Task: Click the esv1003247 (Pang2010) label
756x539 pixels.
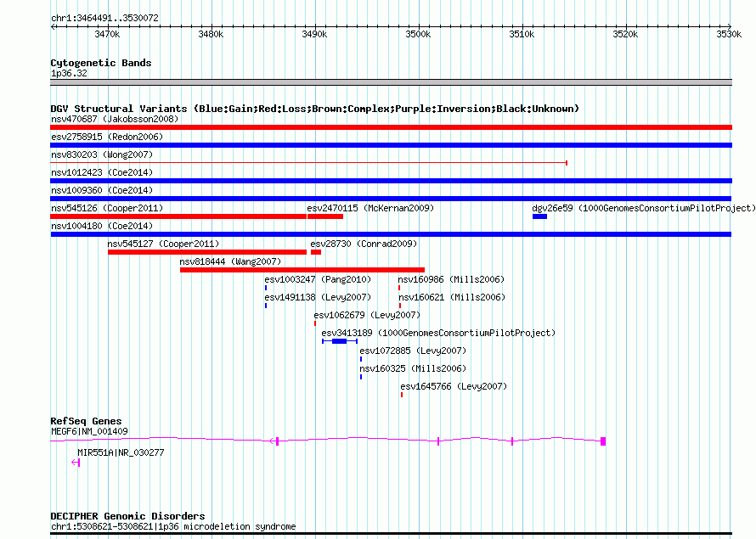Action: click(318, 279)
